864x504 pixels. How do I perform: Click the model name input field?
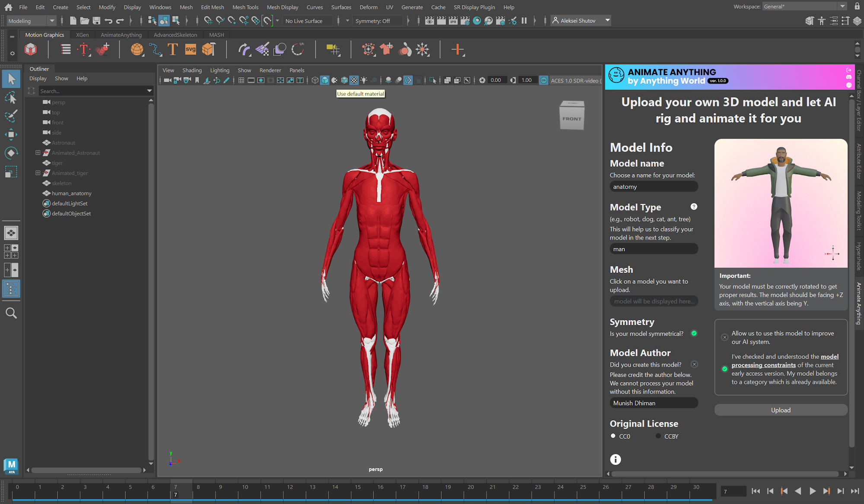(x=654, y=187)
